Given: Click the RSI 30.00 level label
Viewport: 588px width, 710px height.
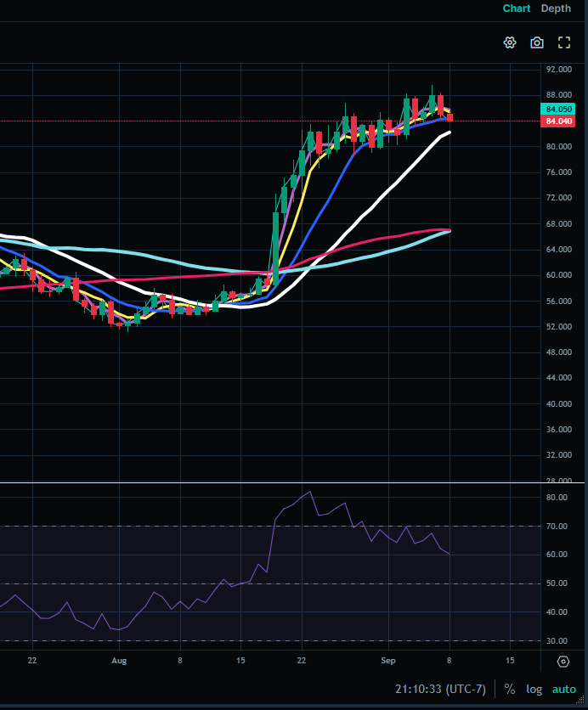Looking at the screenshot, I should tap(557, 640).
